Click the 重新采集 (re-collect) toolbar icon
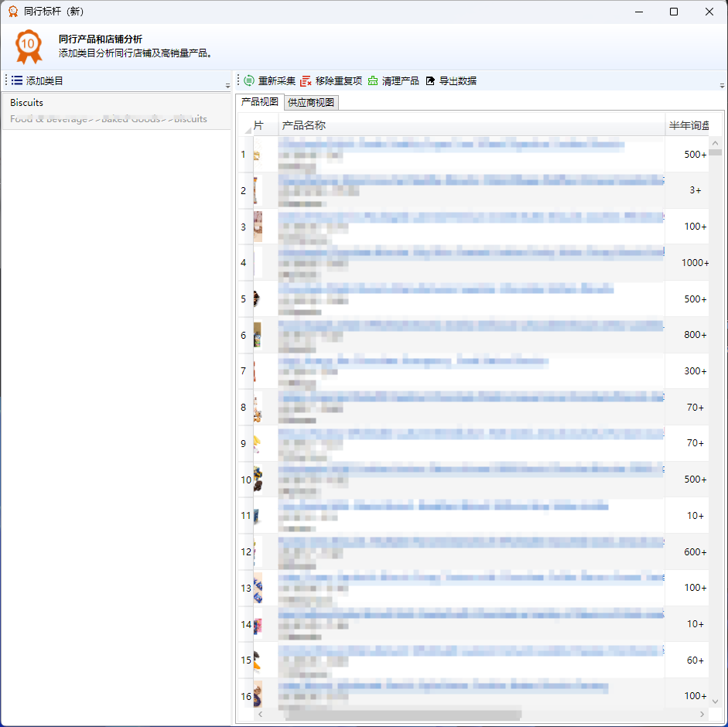Screen dimensions: 728x727 point(249,80)
